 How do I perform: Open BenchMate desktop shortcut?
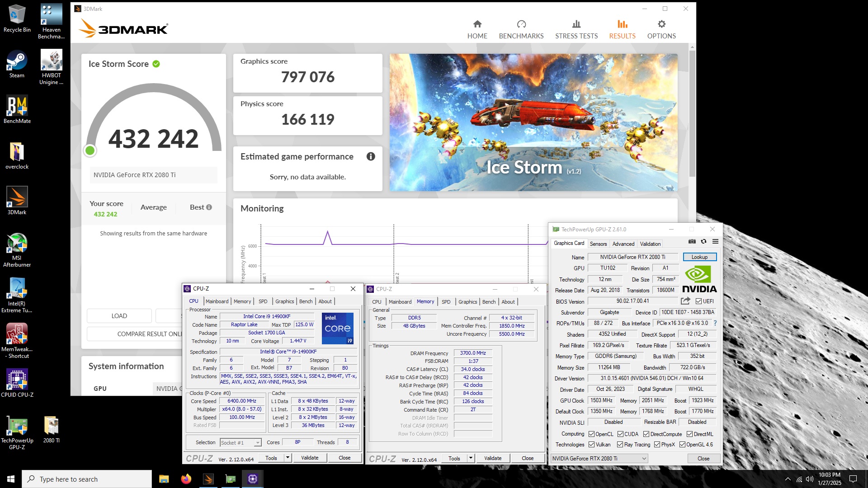pos(17,109)
